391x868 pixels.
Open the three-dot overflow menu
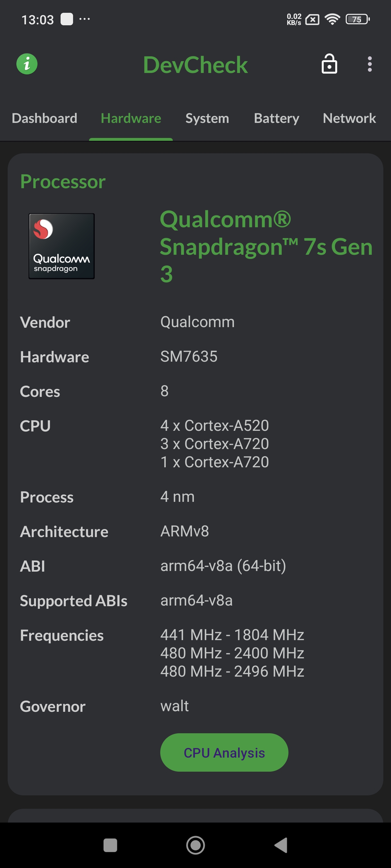[370, 64]
